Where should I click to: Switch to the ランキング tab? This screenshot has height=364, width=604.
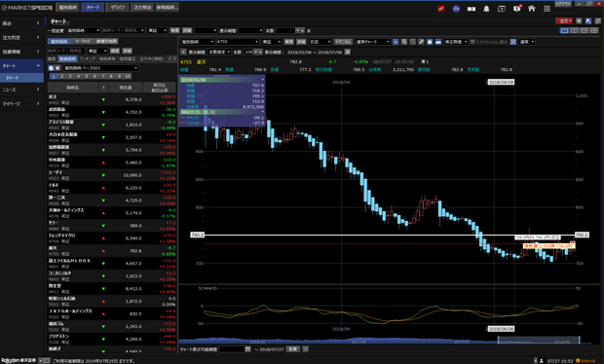pos(88,58)
